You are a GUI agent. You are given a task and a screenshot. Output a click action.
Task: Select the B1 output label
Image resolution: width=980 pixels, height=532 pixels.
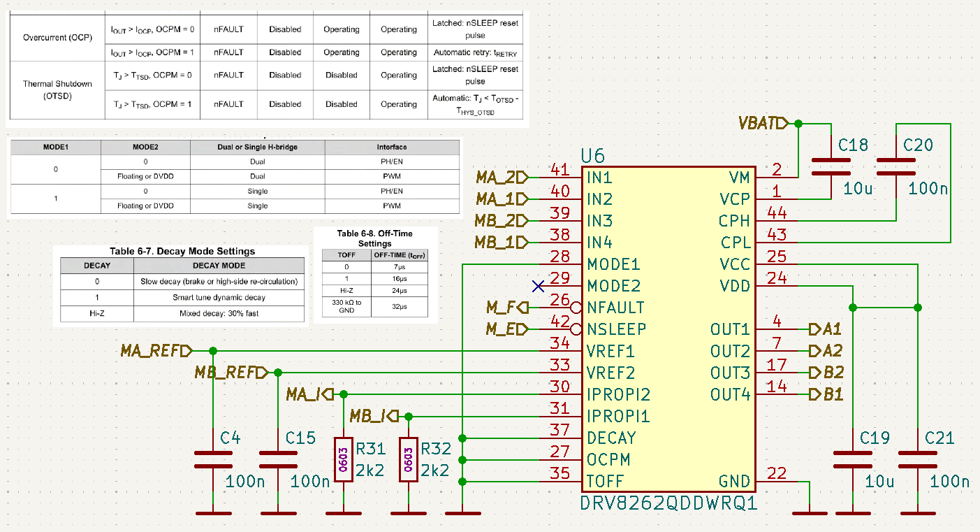pos(826,394)
